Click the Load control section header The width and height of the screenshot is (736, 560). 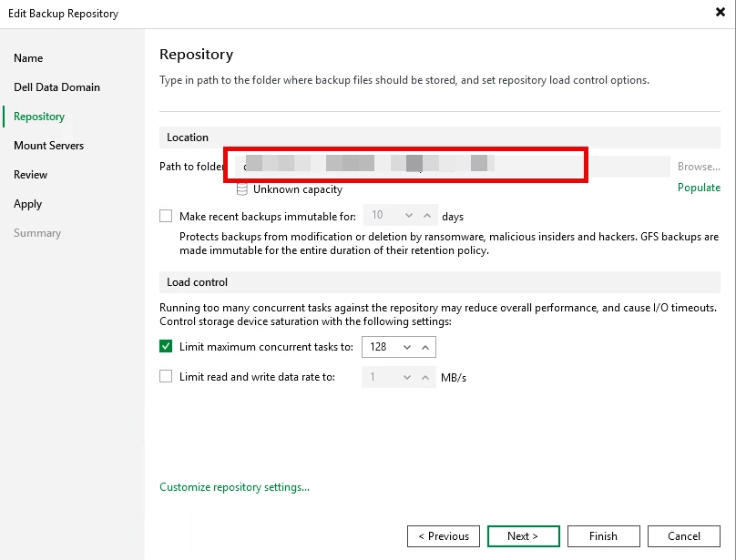point(440,282)
